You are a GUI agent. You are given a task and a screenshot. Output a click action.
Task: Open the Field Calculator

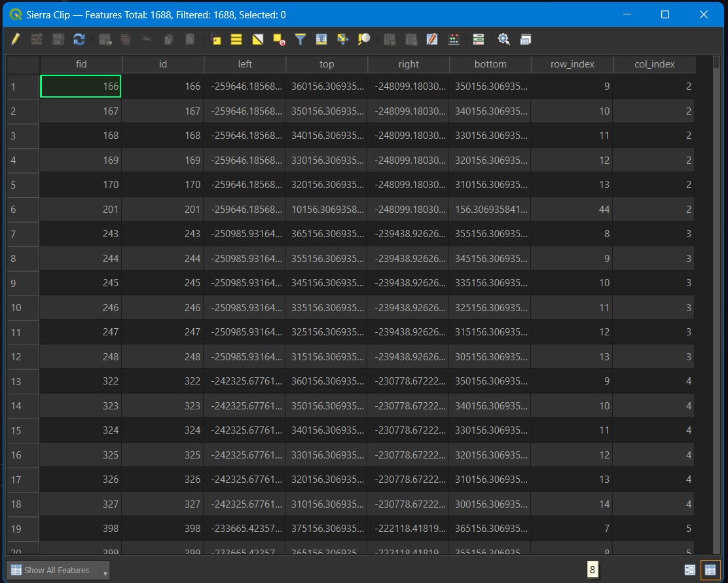pyautogui.click(x=454, y=39)
